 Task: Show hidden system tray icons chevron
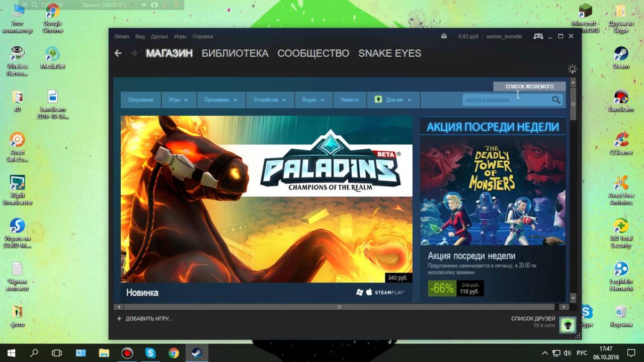[x=544, y=353]
